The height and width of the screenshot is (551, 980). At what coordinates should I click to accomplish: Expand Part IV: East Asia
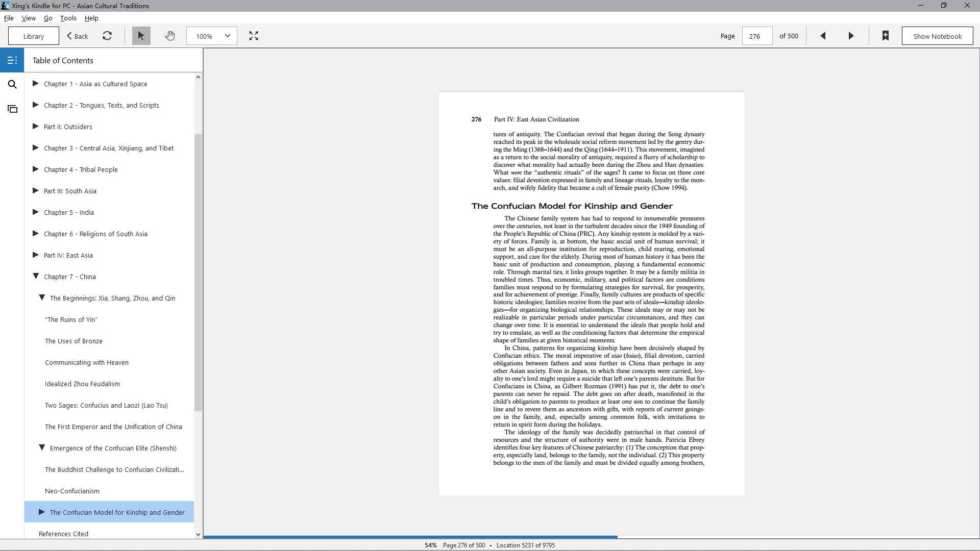[x=36, y=255]
